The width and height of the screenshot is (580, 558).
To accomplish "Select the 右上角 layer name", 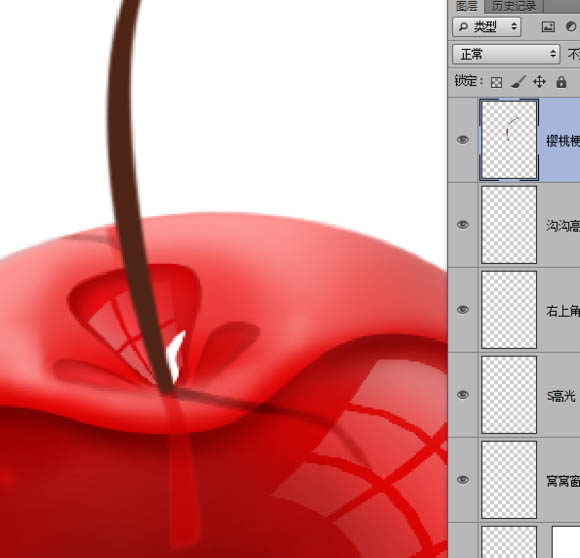I will coord(563,311).
